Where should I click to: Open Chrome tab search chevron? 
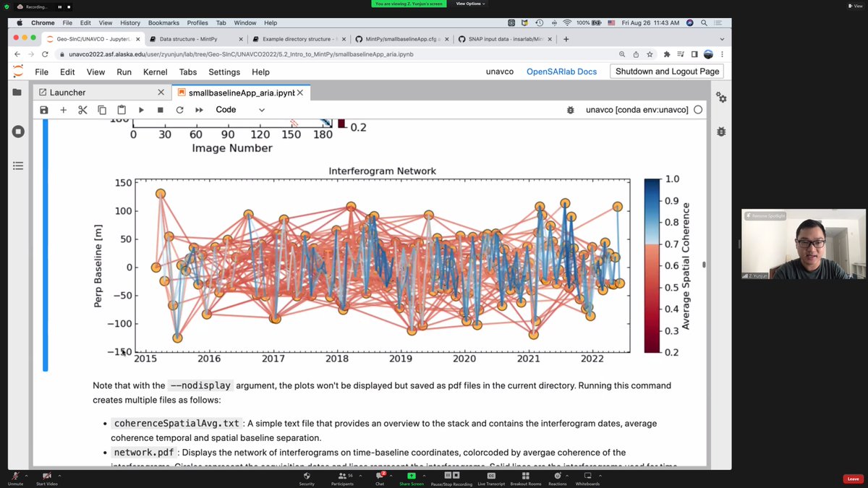721,39
